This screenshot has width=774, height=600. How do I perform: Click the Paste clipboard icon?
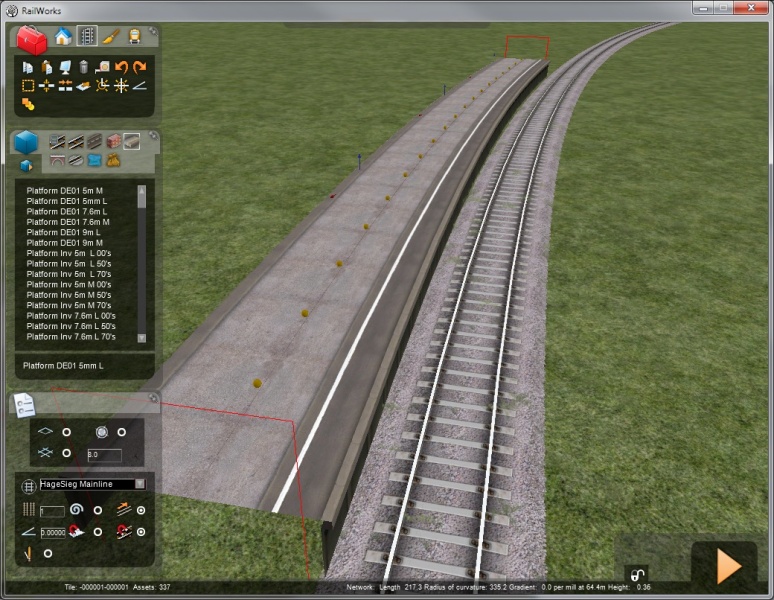47,67
